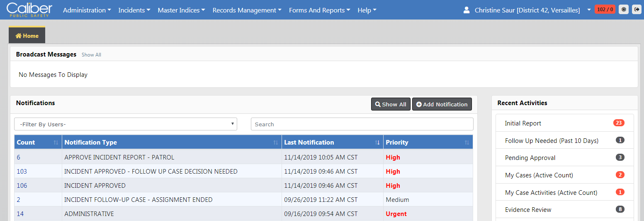Click Show All link for Broadcast Messages

[91, 55]
